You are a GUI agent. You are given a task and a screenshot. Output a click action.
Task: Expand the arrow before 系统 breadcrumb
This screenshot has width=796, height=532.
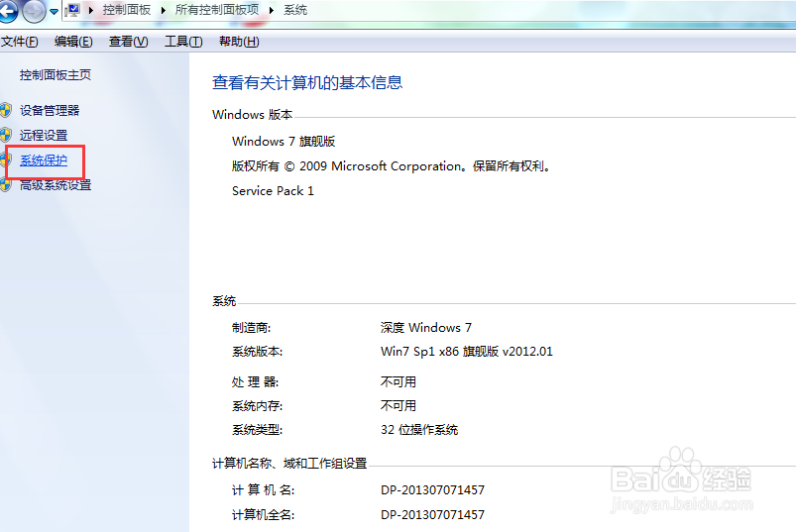pyautogui.click(x=272, y=10)
